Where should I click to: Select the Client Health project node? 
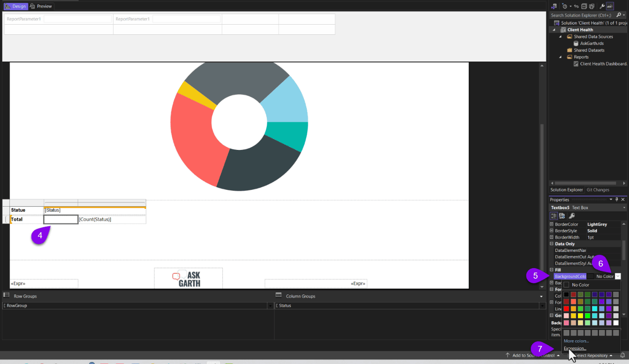click(580, 30)
